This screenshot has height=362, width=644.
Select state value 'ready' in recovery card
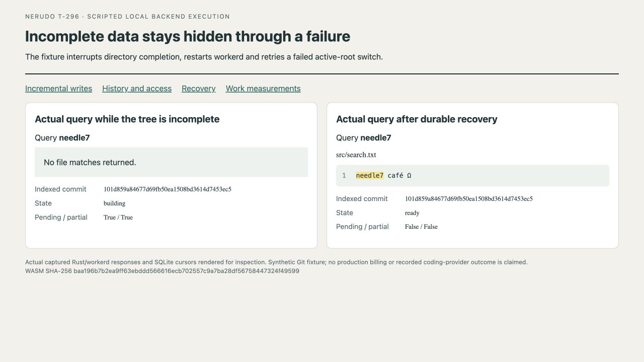[412, 213]
